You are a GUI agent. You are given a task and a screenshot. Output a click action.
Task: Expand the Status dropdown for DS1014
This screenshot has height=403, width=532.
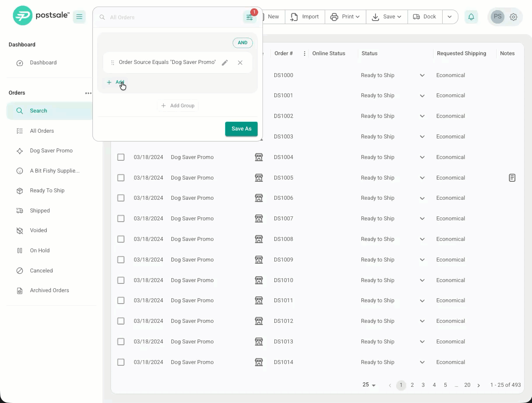(x=422, y=362)
